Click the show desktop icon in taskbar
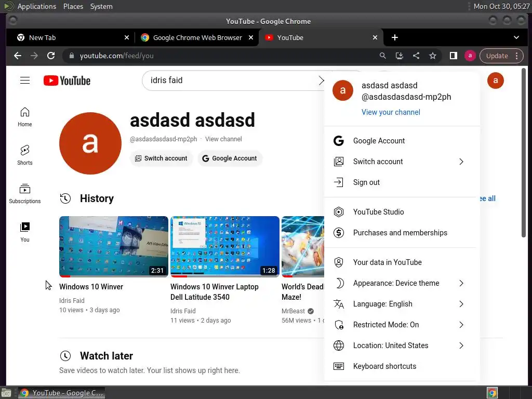 (x=6, y=393)
